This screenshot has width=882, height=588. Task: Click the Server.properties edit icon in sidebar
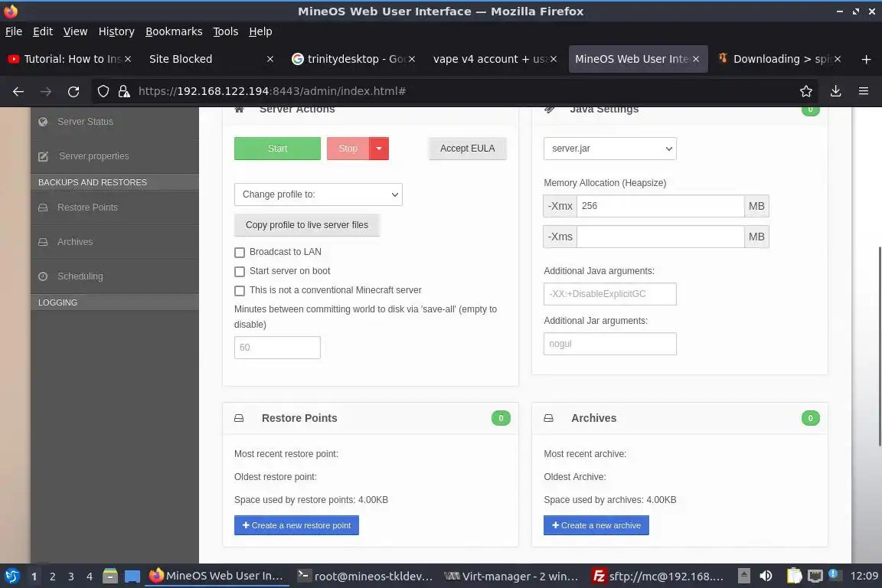[44, 156]
